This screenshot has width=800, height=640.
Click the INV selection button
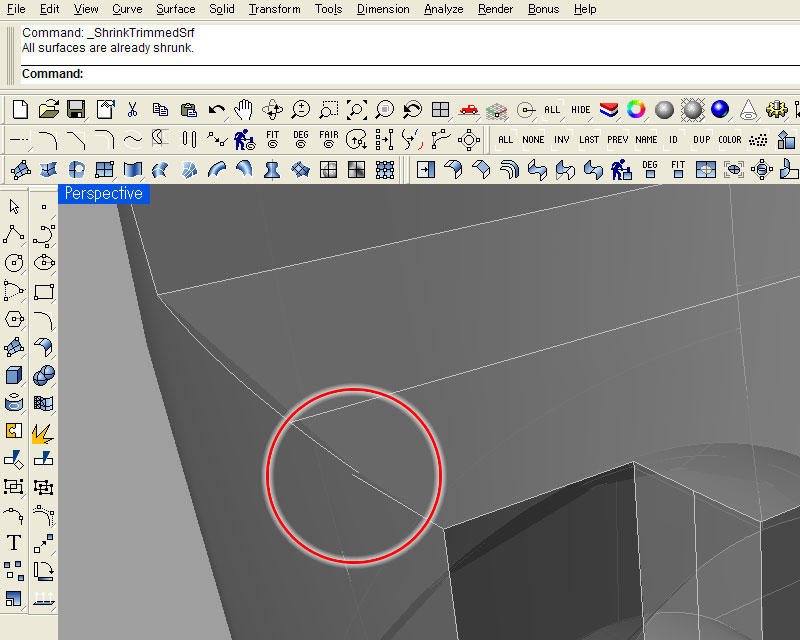[562, 140]
